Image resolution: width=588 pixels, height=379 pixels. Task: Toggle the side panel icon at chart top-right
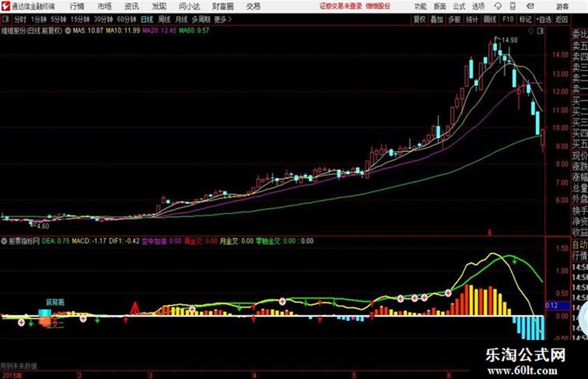pyautogui.click(x=540, y=31)
